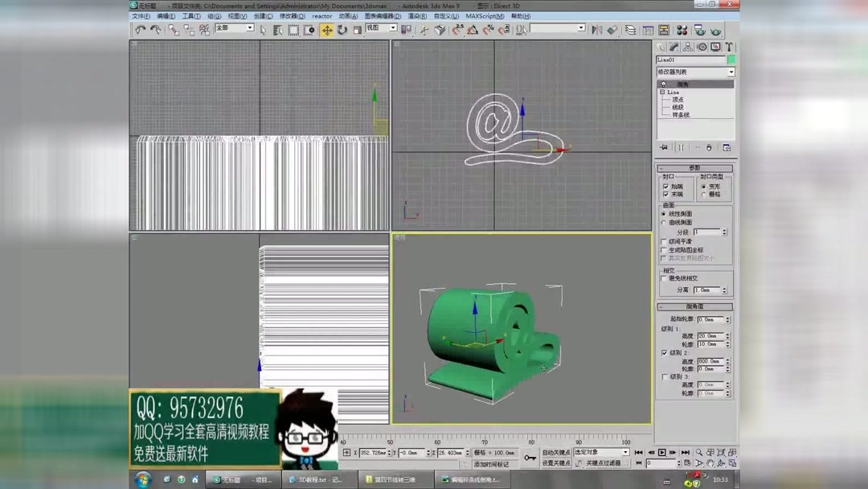Viewport: 868px width, 489px height.
Task: Select the 曲线侧面 radio button
Action: point(663,221)
